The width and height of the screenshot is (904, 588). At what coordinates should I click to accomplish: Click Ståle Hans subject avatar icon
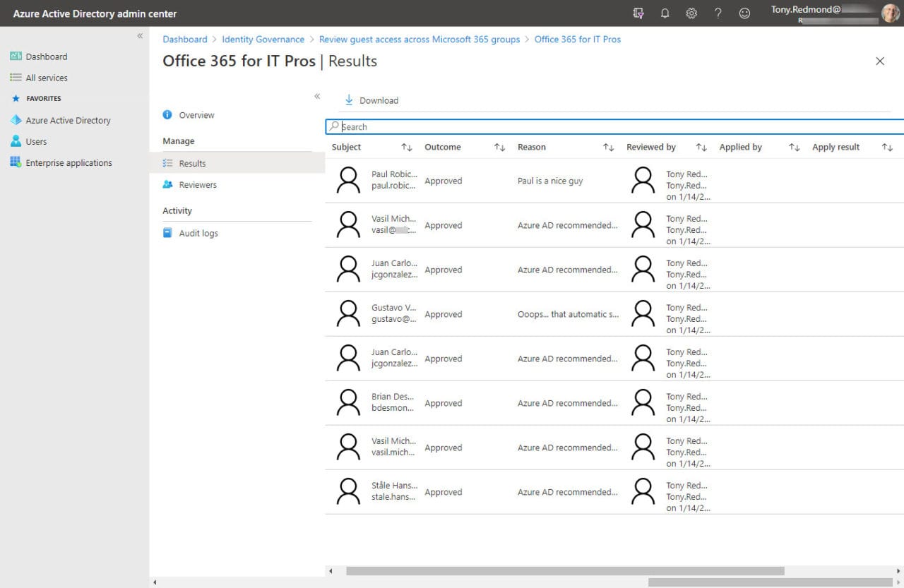point(348,492)
